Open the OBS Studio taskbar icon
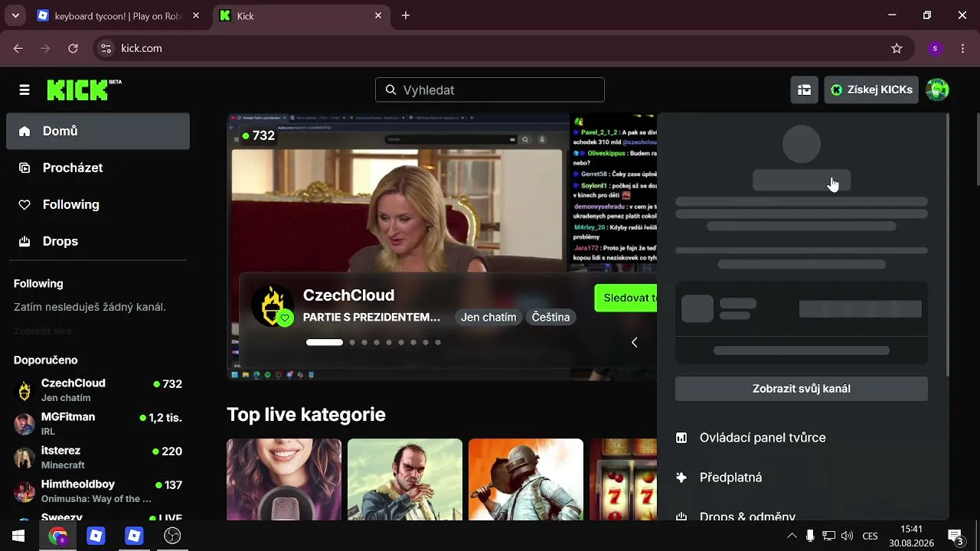 (x=172, y=536)
